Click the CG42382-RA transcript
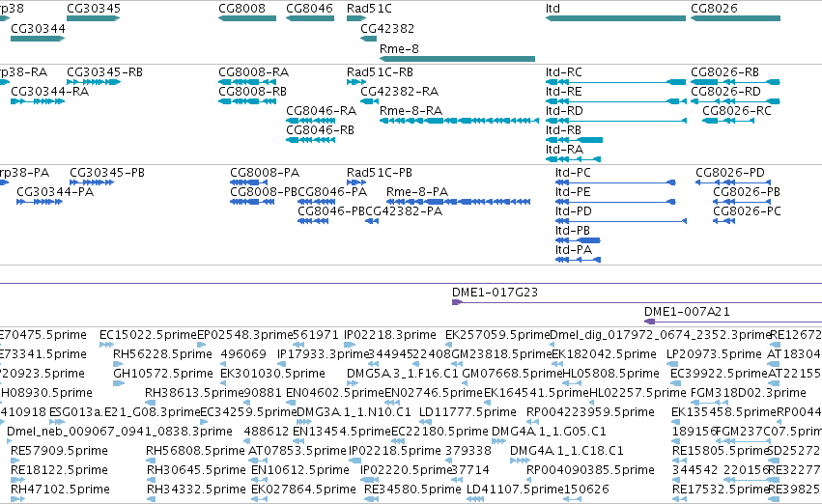The image size is (822, 504). tap(370, 101)
